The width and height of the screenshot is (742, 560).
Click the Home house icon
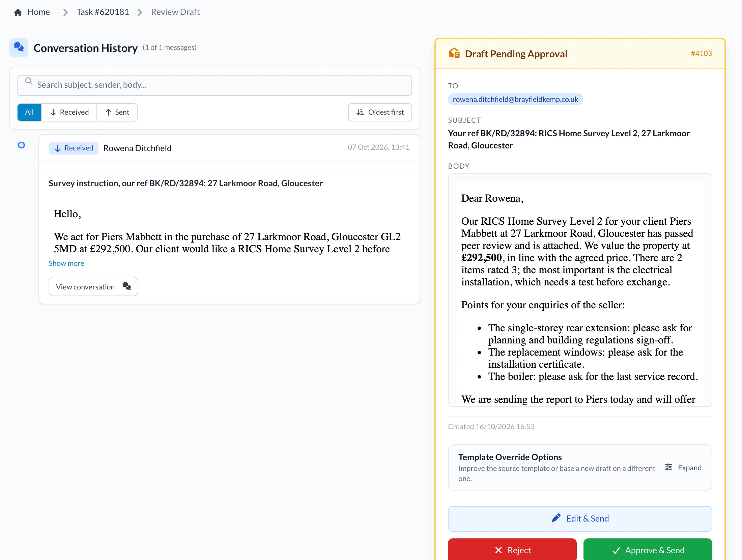18,12
